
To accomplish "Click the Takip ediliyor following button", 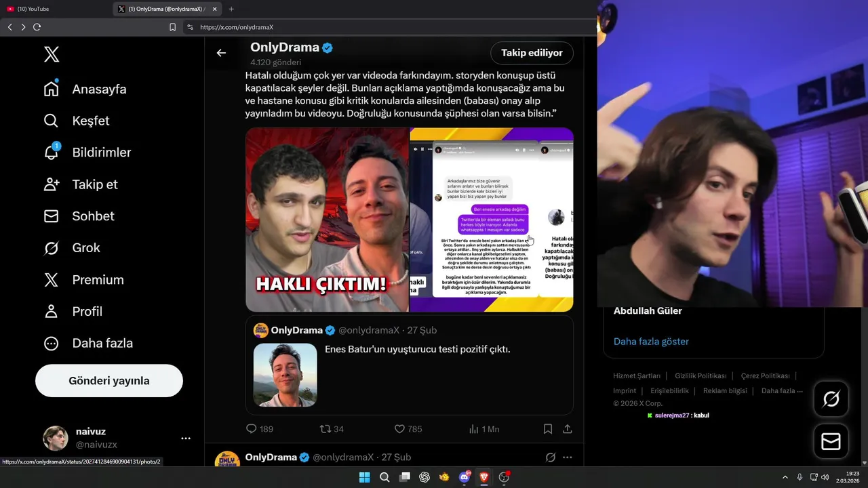I will tap(532, 53).
